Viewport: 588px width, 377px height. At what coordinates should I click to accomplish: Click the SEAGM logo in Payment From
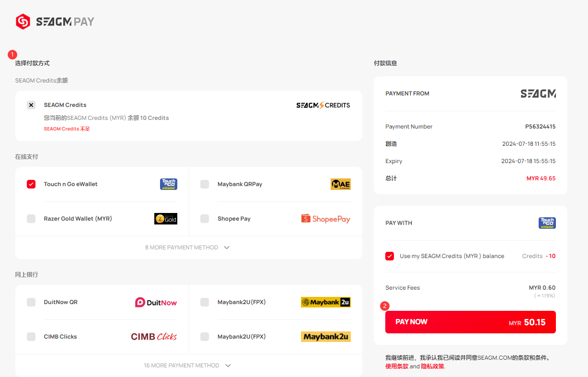[538, 94]
